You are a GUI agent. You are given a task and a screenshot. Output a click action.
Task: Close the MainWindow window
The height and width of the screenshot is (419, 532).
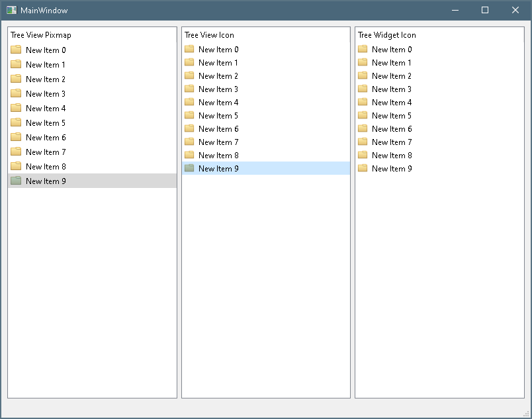pyautogui.click(x=515, y=10)
